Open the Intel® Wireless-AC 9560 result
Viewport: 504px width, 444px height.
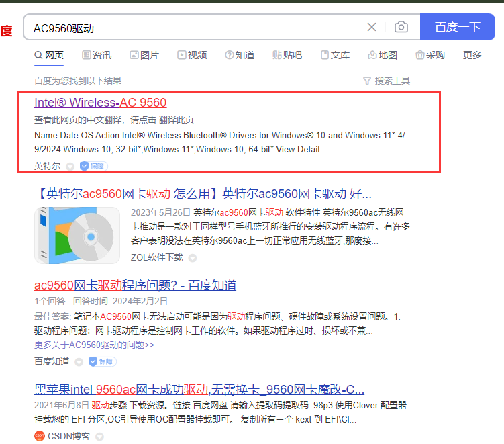[x=100, y=103]
